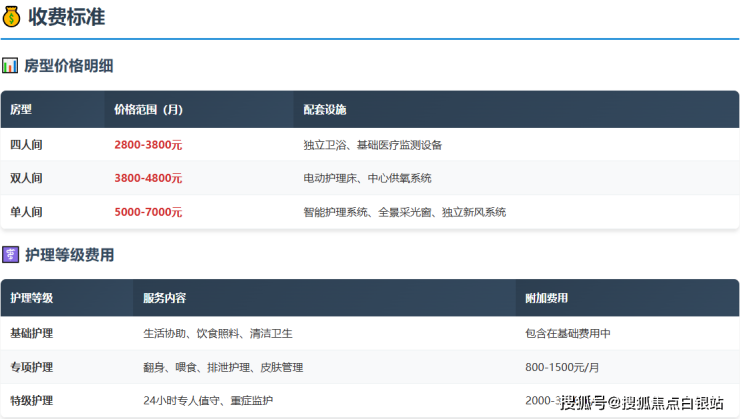Select the 房型 column header

(x=21, y=109)
